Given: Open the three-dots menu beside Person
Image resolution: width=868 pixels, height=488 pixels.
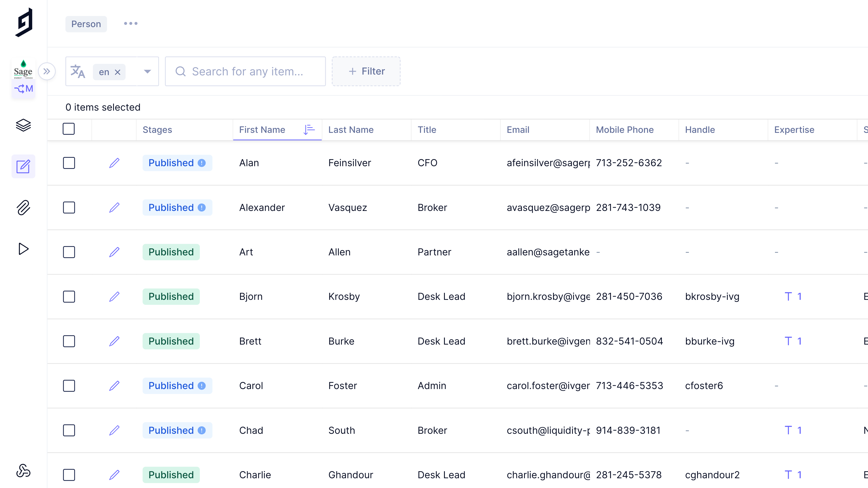Looking at the screenshot, I should (x=130, y=24).
